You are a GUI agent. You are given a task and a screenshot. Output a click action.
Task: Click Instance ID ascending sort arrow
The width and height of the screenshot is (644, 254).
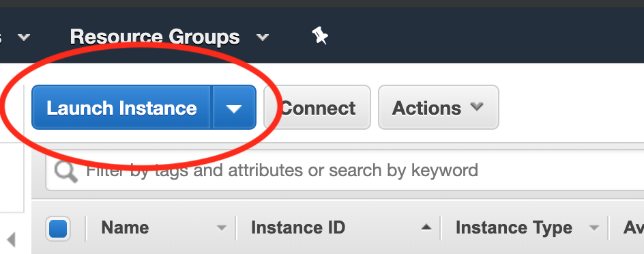pyautogui.click(x=426, y=227)
